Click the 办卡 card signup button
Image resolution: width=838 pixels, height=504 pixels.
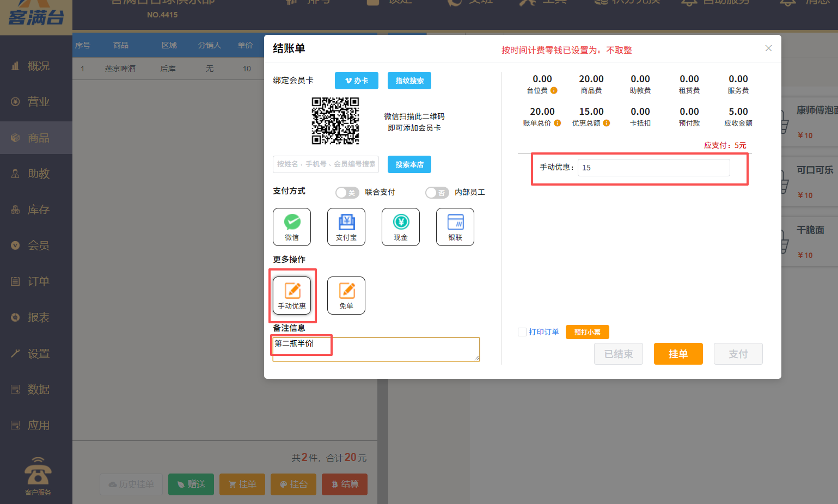357,81
